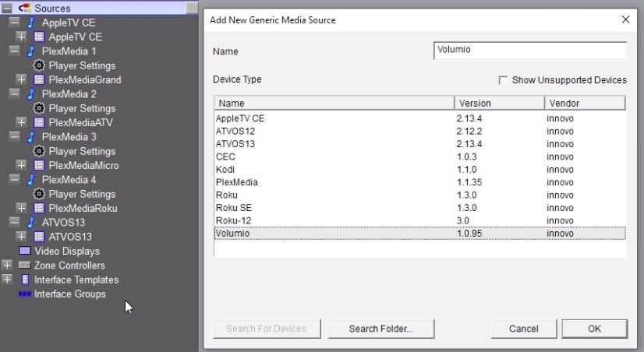Select CEC device type row

[x=419, y=157]
